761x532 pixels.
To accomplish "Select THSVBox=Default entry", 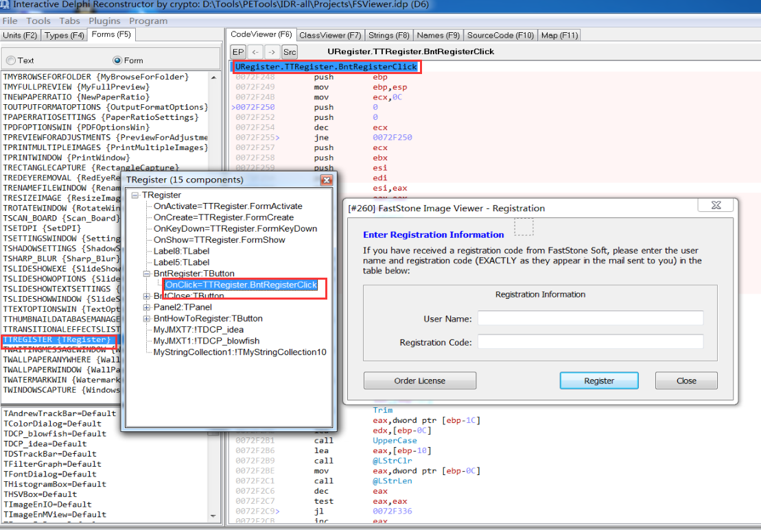I will 40,495.
